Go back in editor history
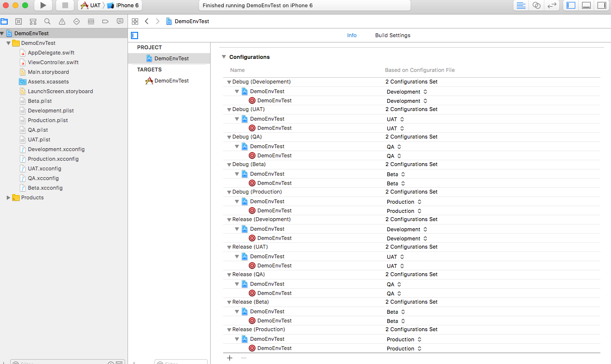The width and height of the screenshot is (611, 364). tap(147, 21)
